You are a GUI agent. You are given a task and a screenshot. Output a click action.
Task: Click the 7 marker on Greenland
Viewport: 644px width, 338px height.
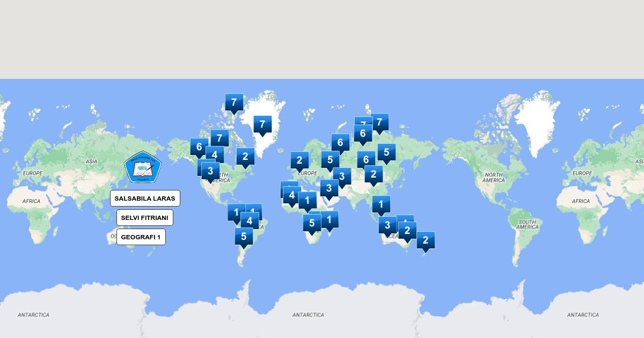(x=262, y=125)
